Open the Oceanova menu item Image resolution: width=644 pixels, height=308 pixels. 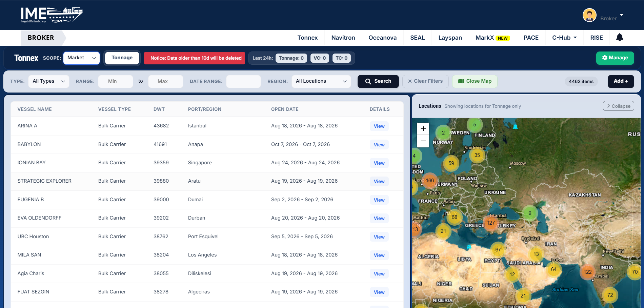click(382, 38)
